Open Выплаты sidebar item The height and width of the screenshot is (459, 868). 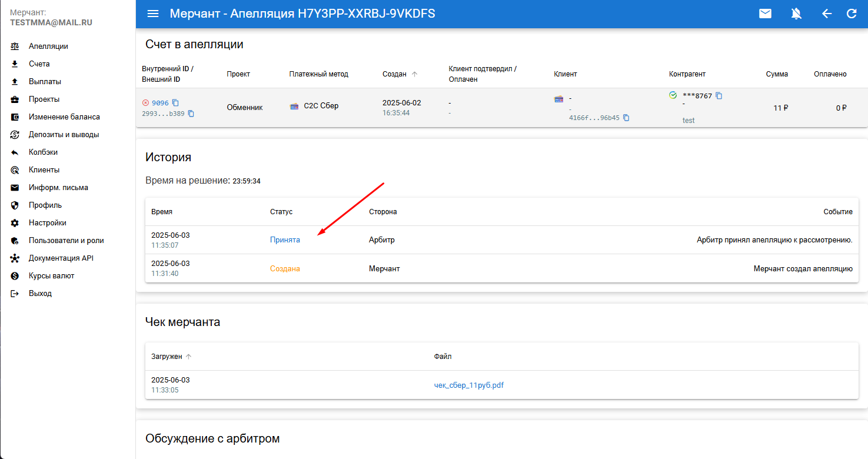point(45,82)
